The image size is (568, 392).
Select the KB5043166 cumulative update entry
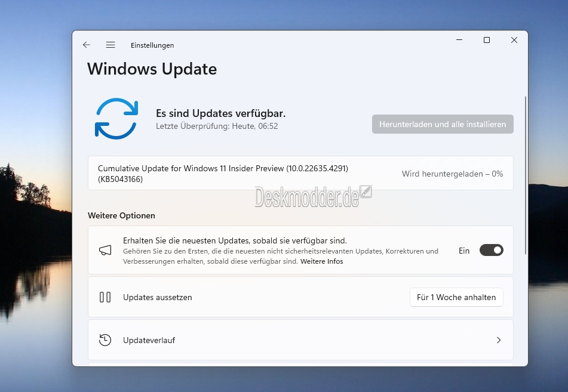point(300,174)
